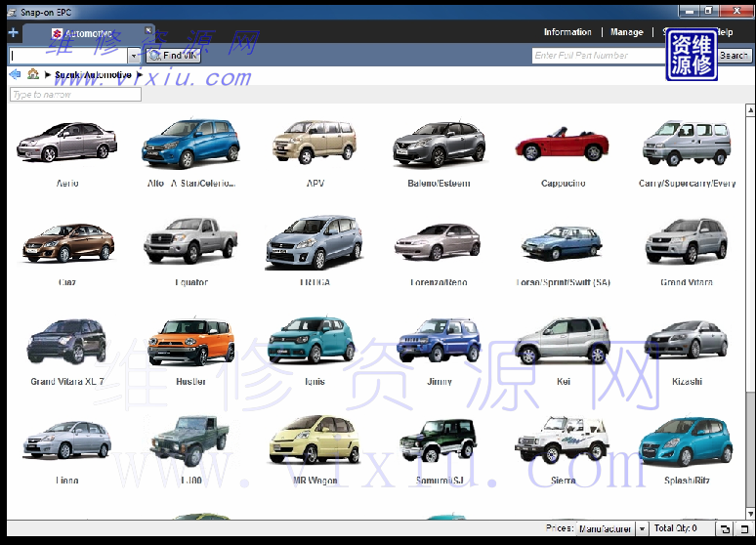Select the Cappuccino red convertible thumbnail

(x=563, y=146)
